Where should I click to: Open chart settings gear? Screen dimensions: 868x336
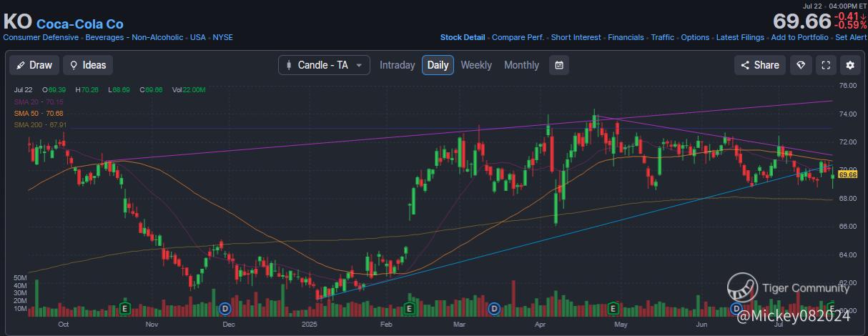point(850,65)
